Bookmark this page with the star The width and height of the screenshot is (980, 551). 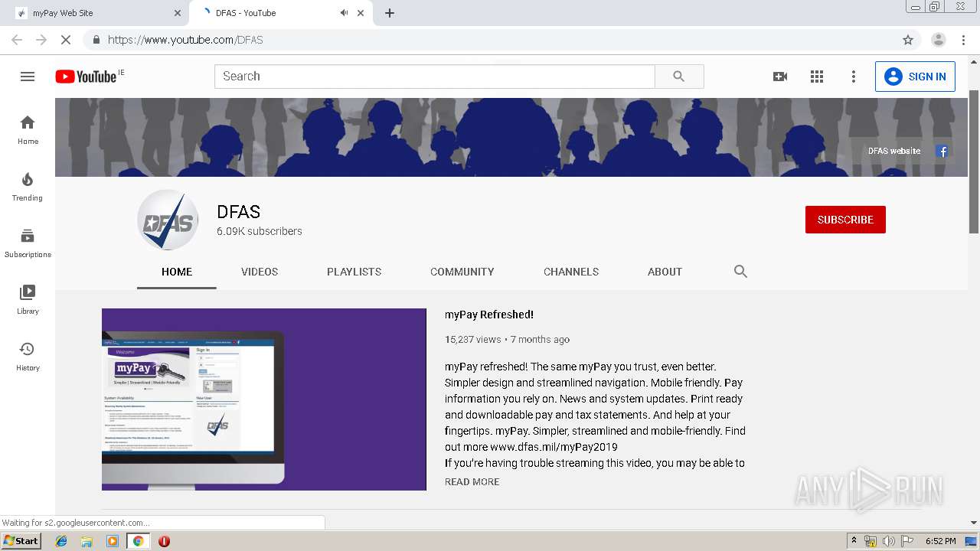coord(908,40)
